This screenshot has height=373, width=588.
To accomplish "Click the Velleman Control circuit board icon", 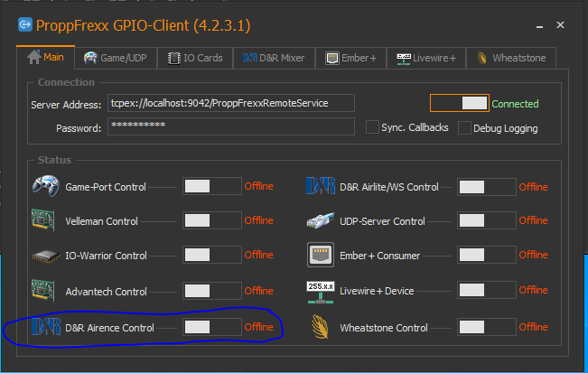I will (x=46, y=220).
